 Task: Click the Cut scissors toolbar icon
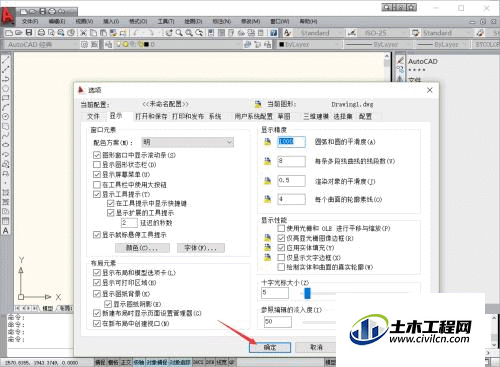(83, 33)
